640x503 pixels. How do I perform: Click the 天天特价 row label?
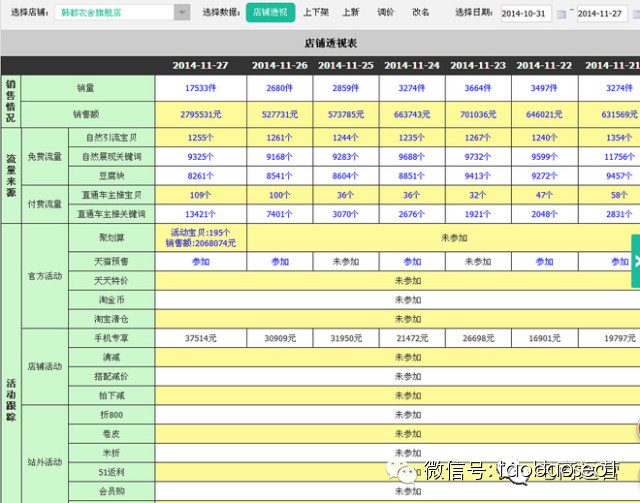111,281
